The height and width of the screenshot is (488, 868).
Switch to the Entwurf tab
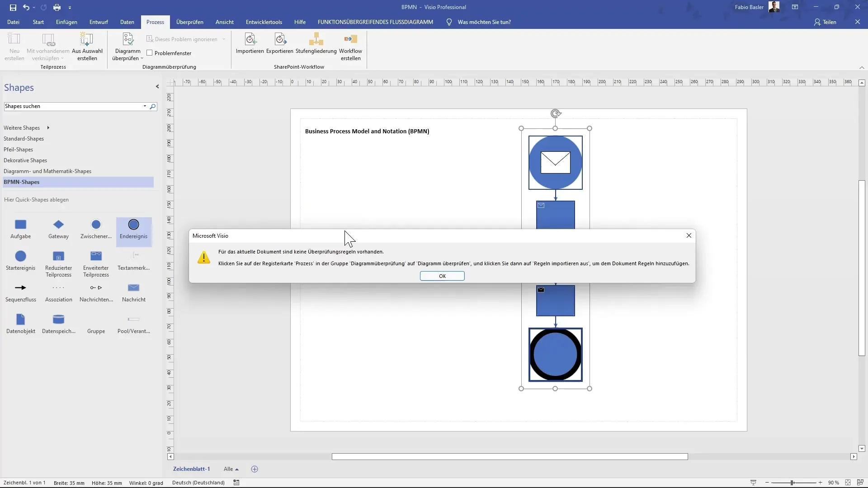click(x=99, y=22)
